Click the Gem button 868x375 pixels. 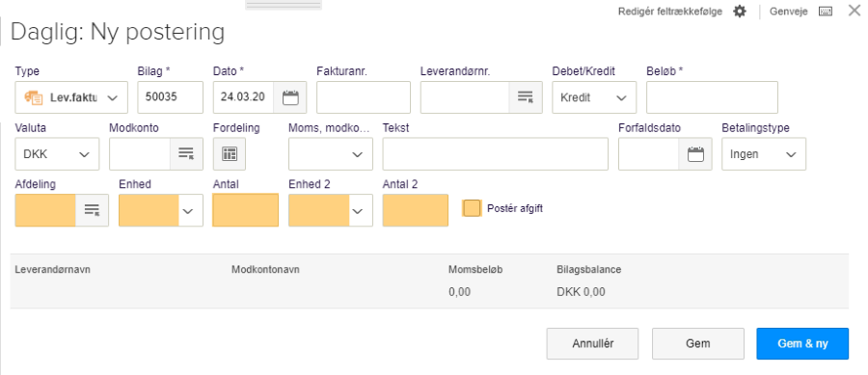697,343
